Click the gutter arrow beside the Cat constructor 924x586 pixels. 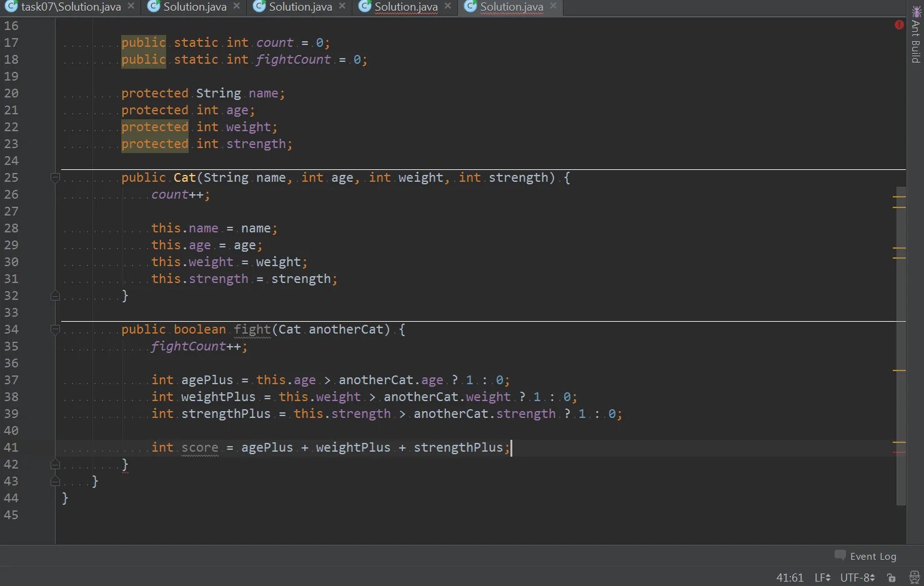pos(55,177)
